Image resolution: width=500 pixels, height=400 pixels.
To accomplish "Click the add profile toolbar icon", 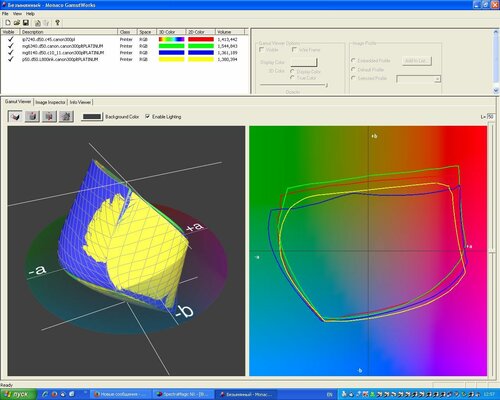I will click(38, 23).
